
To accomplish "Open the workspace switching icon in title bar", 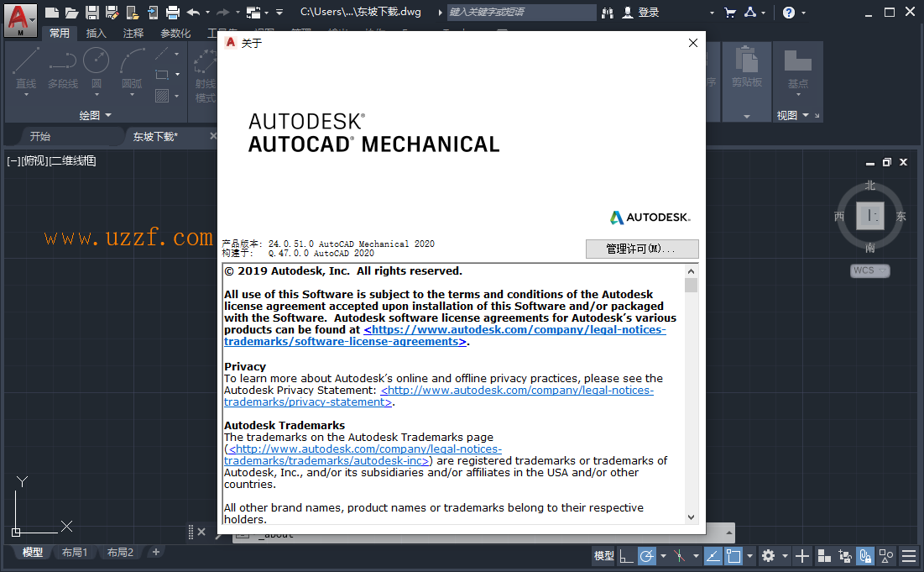I will (253, 12).
